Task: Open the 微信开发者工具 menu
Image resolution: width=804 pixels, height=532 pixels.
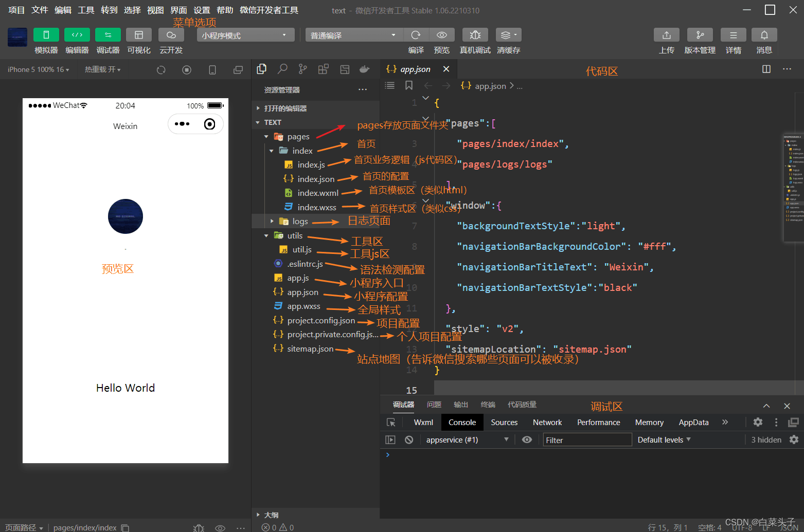Action: coord(269,10)
